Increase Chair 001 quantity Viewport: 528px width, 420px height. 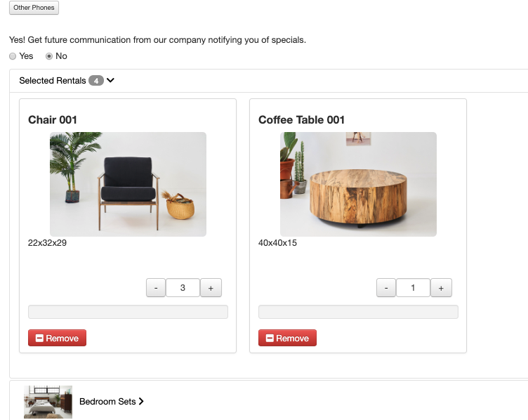pos(211,287)
